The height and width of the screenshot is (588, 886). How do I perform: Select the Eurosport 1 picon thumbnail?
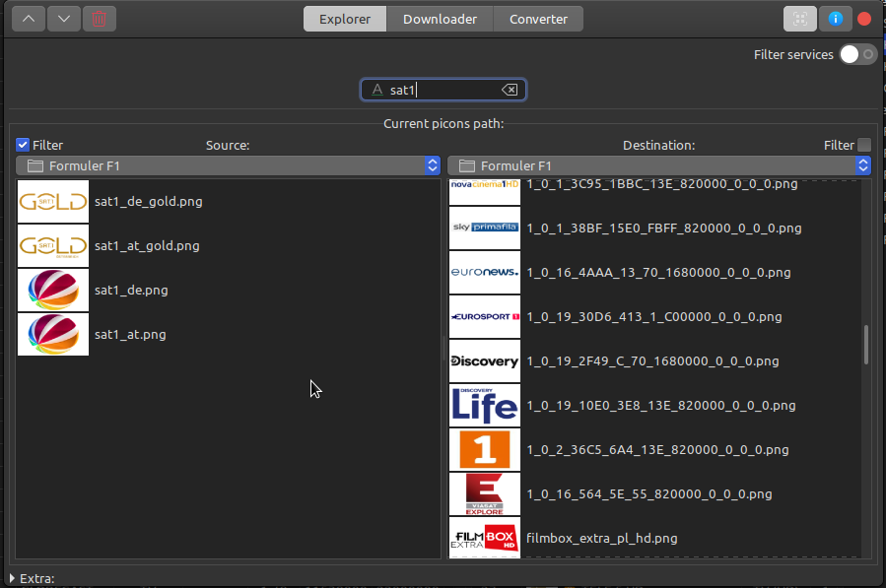[x=485, y=316]
